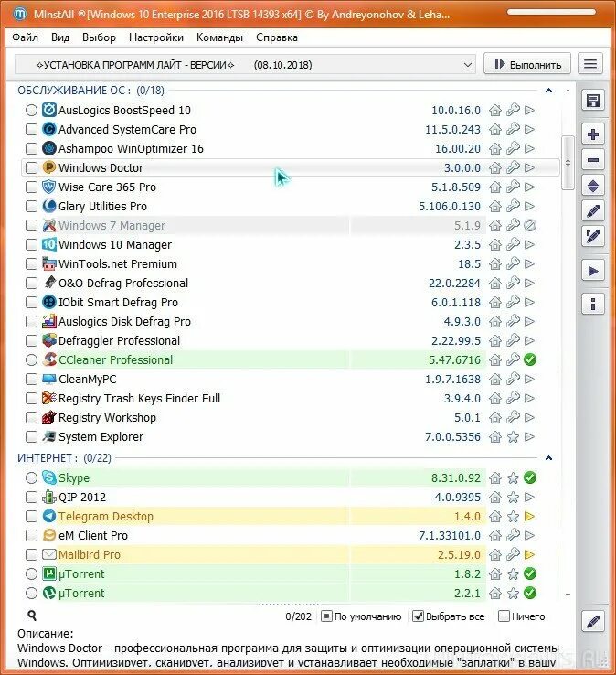This screenshot has height=675, width=616.
Task: Select the CleanMyPC entry
Action: pos(291,380)
